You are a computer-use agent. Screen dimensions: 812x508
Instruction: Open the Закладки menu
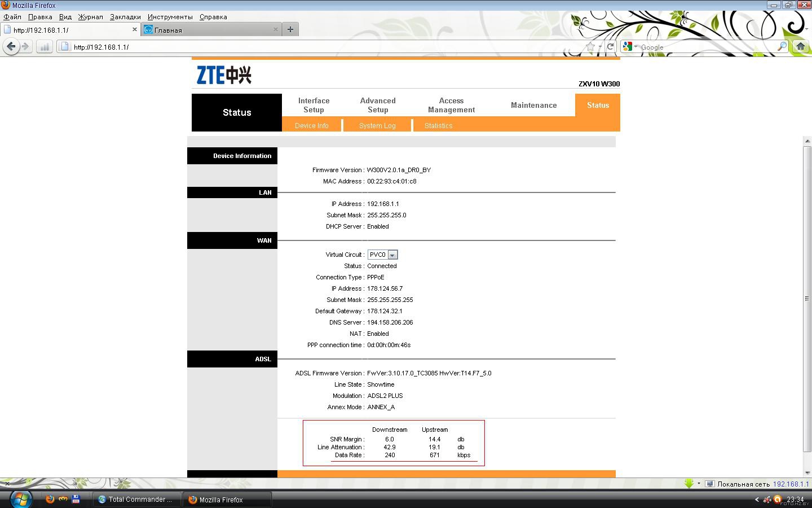pos(125,17)
